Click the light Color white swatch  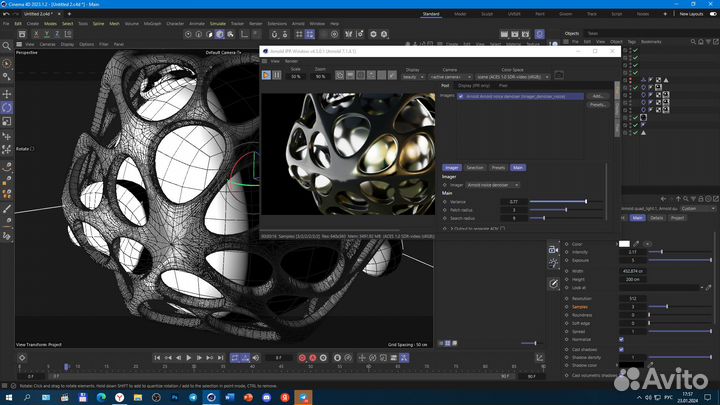(x=624, y=244)
